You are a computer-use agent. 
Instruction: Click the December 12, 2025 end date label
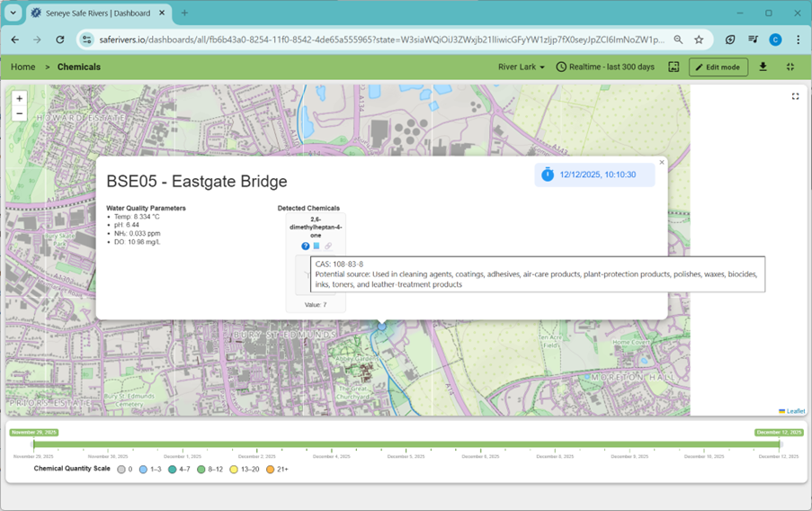coord(779,432)
